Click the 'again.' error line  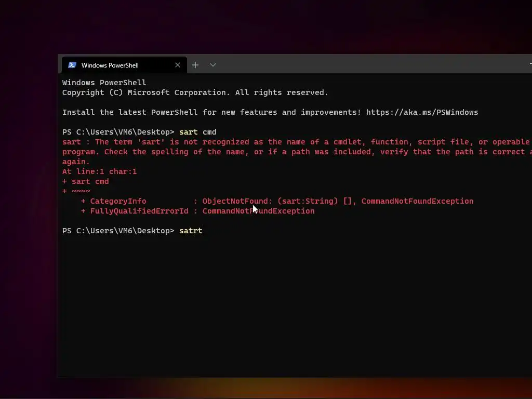click(x=76, y=162)
